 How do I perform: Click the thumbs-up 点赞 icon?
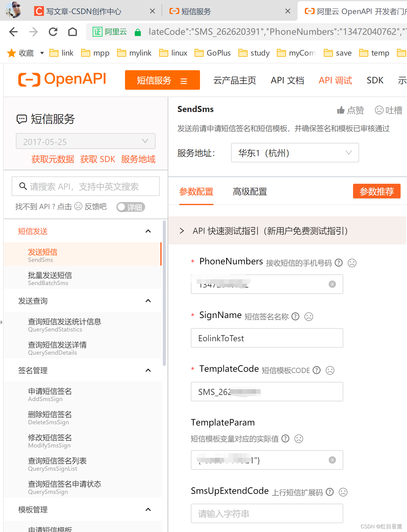point(341,110)
